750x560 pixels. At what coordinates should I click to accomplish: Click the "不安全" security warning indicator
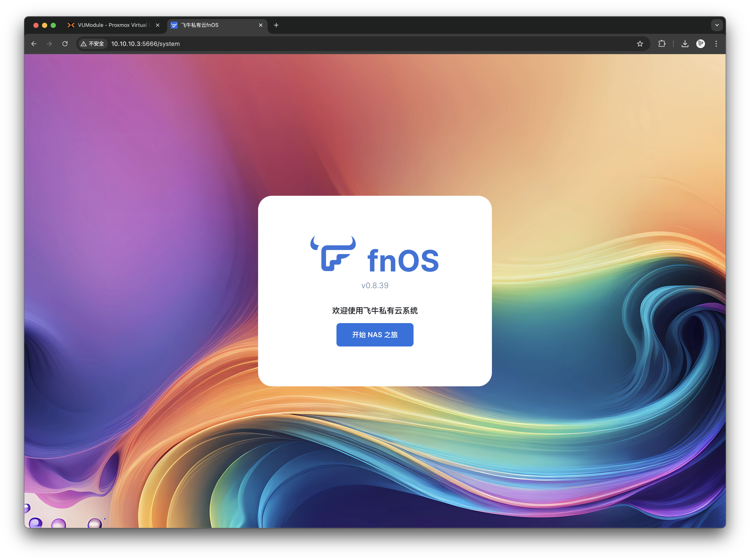pyautogui.click(x=92, y=44)
